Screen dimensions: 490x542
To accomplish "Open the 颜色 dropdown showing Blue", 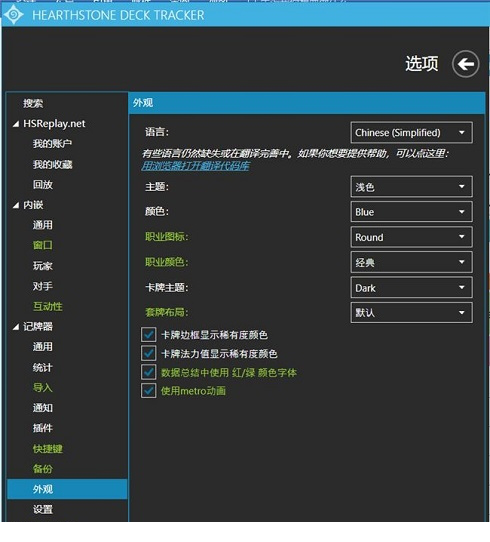I will click(411, 212).
